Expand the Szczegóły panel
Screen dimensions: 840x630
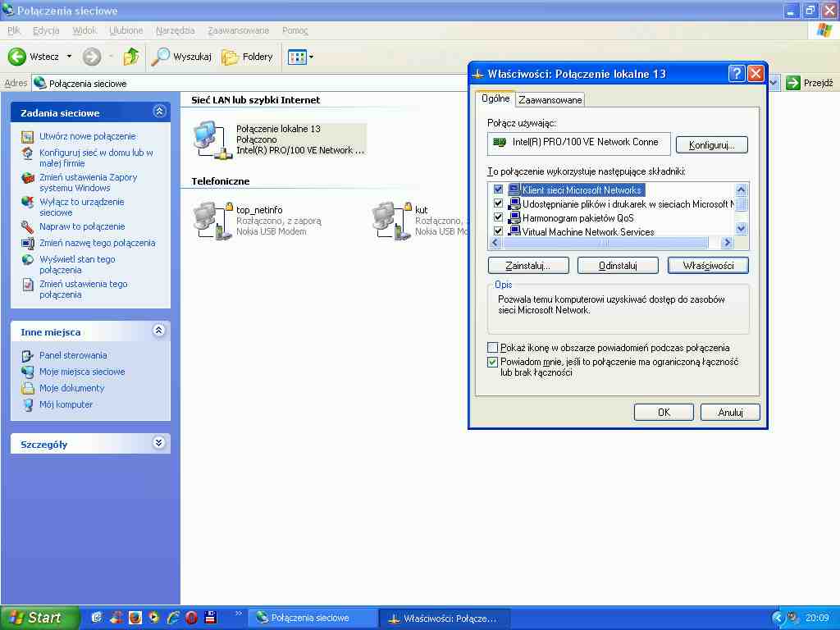tap(159, 442)
